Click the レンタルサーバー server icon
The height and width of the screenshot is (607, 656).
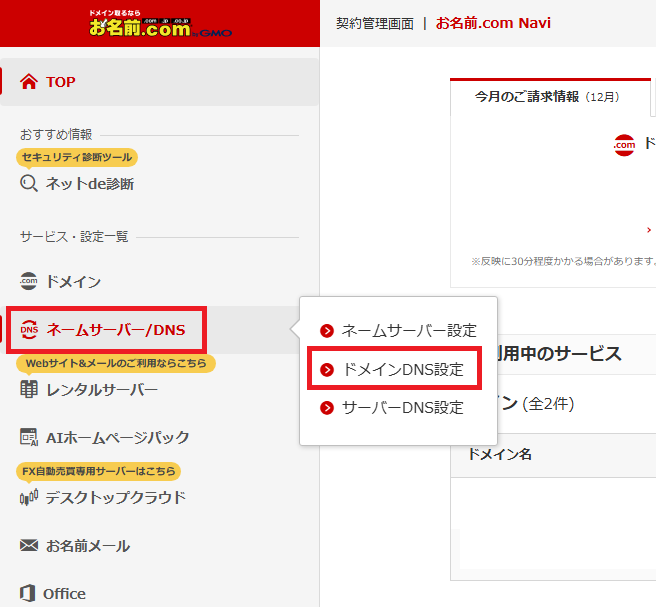click(x=29, y=390)
